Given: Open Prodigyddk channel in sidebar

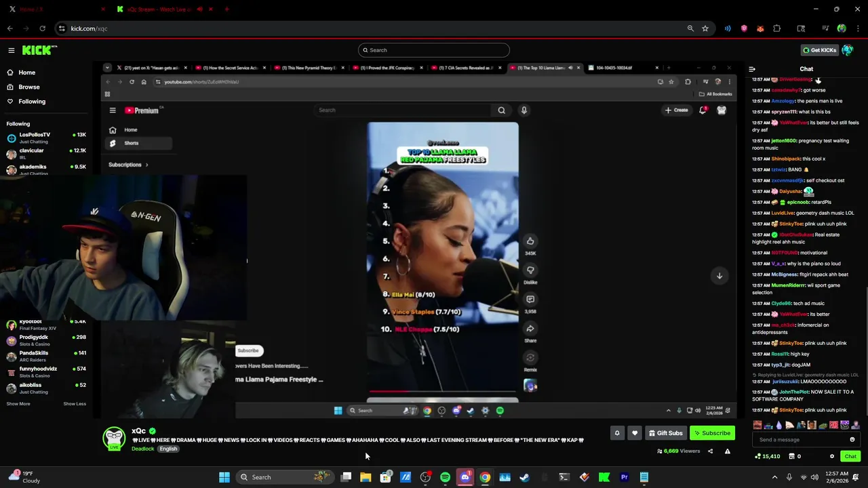Looking at the screenshot, I should point(46,340).
